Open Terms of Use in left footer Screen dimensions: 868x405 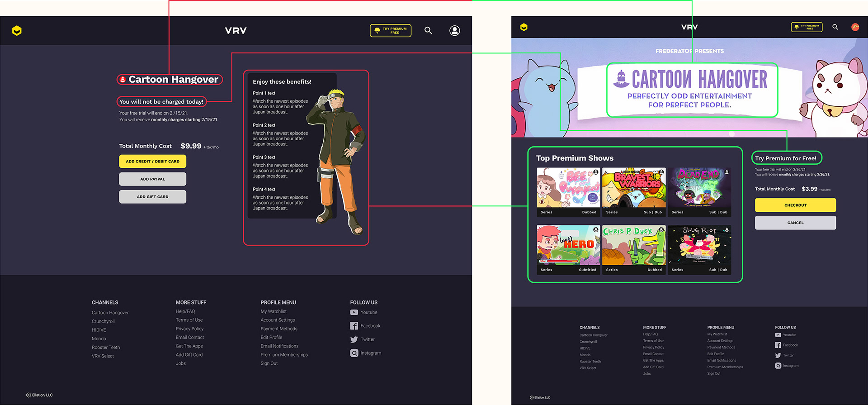(189, 320)
